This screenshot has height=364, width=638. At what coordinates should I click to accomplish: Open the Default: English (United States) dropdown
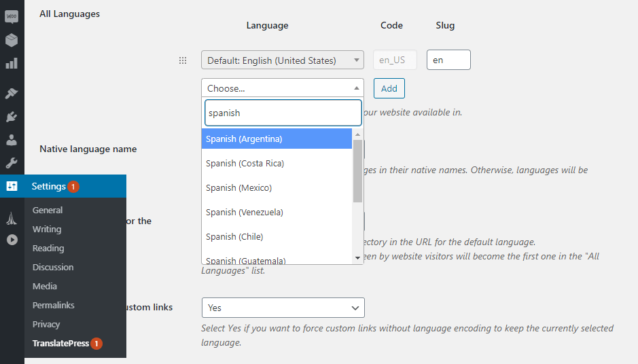point(283,60)
